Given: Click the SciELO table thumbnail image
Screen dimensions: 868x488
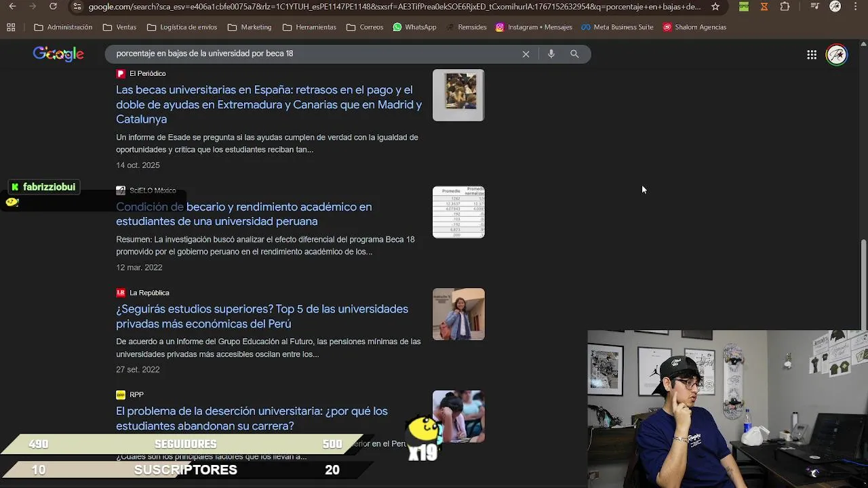Looking at the screenshot, I should [458, 212].
